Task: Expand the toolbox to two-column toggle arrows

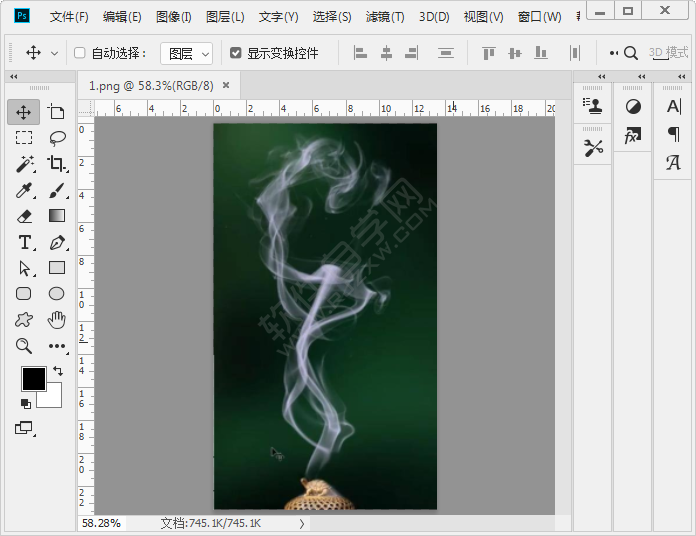Action: click(13, 77)
